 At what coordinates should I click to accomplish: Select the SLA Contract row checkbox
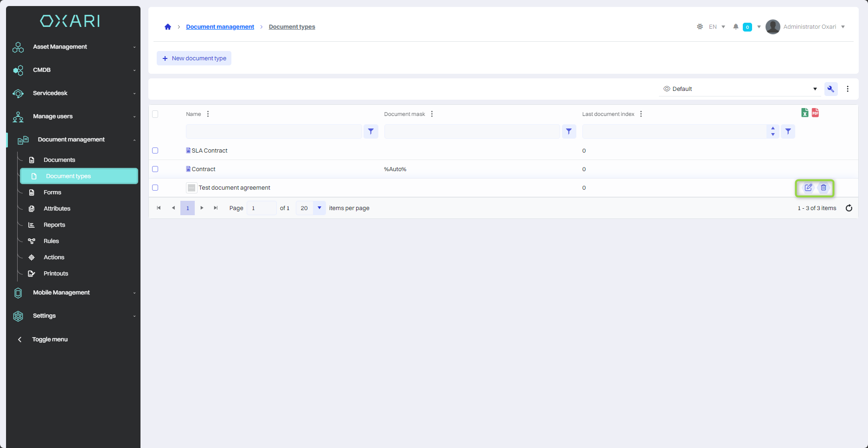[x=155, y=151]
